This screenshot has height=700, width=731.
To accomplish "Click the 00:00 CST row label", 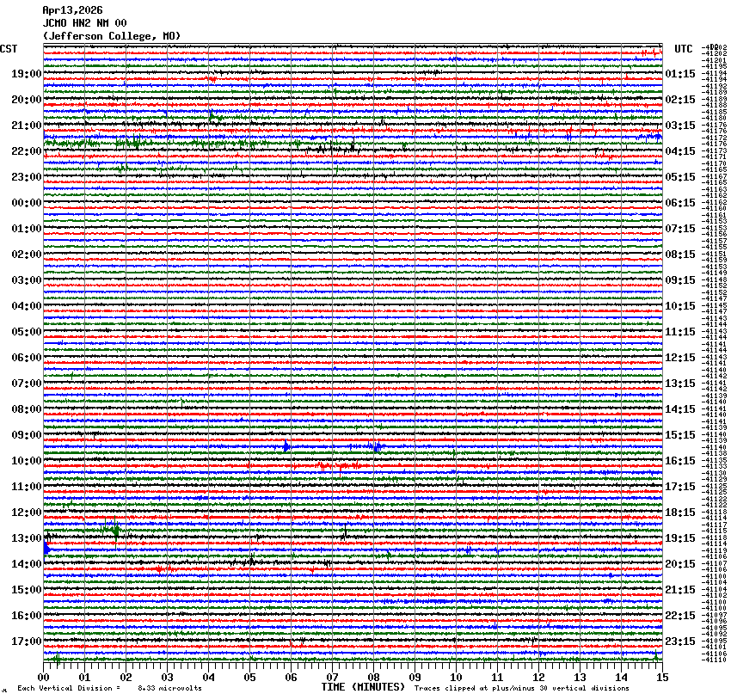I will click(x=27, y=203).
